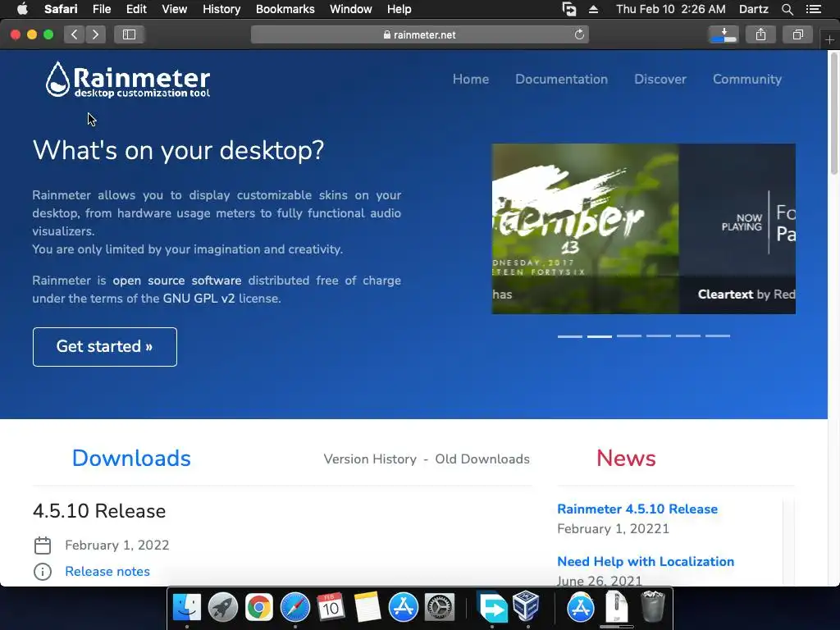Click the rainmeter.net address bar
This screenshot has height=630, width=840.
419,34
